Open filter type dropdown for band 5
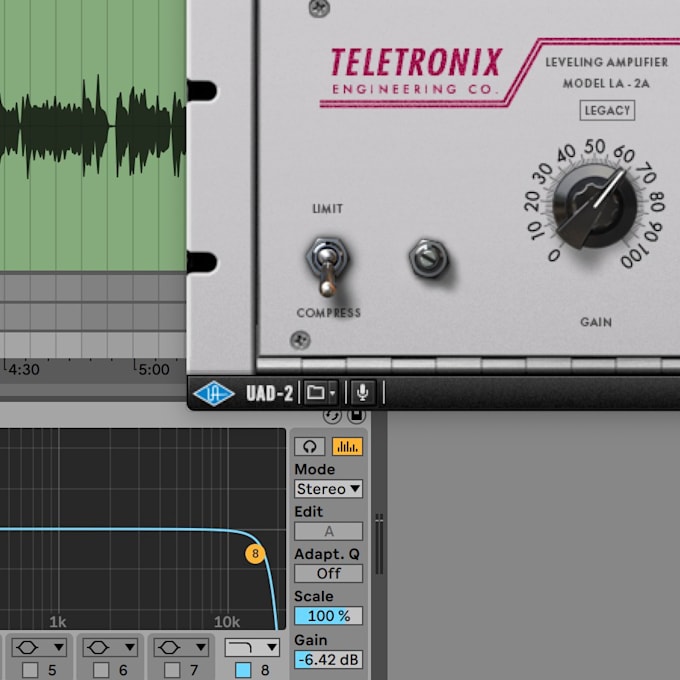This screenshot has height=680, width=680. point(60,647)
